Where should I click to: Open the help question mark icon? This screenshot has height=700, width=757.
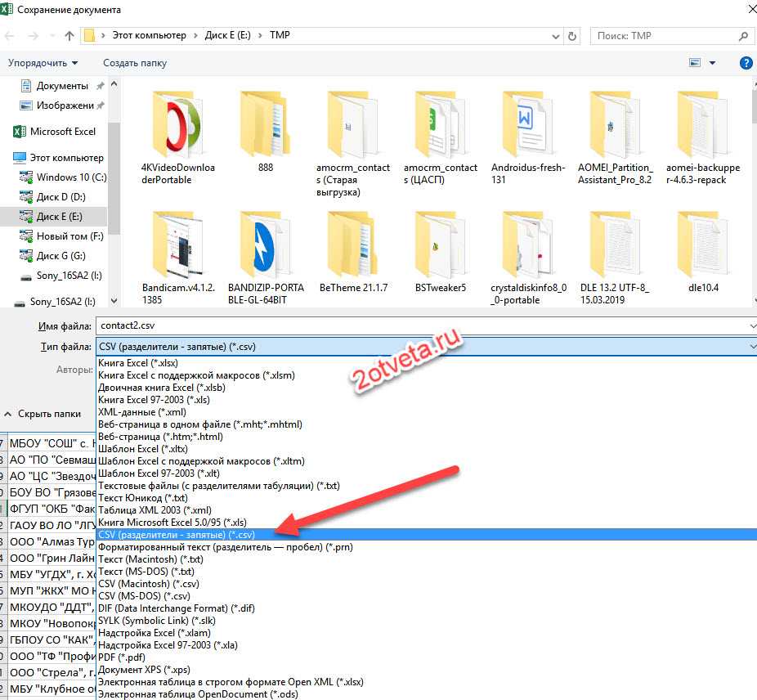pyautogui.click(x=746, y=63)
